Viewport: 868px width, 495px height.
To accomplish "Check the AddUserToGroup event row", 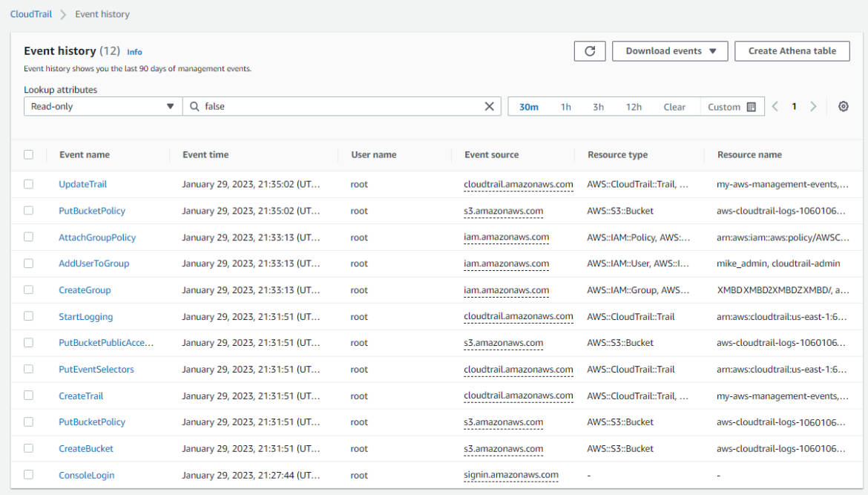I will pyautogui.click(x=29, y=263).
